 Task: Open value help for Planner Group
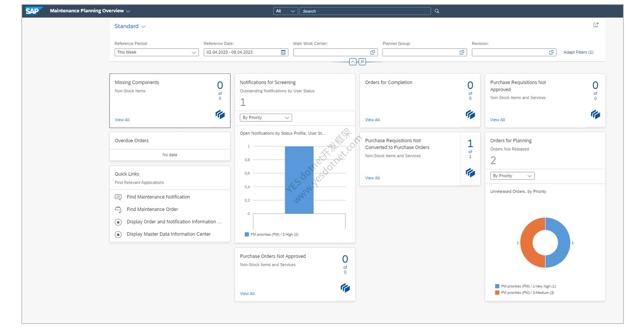coord(462,52)
